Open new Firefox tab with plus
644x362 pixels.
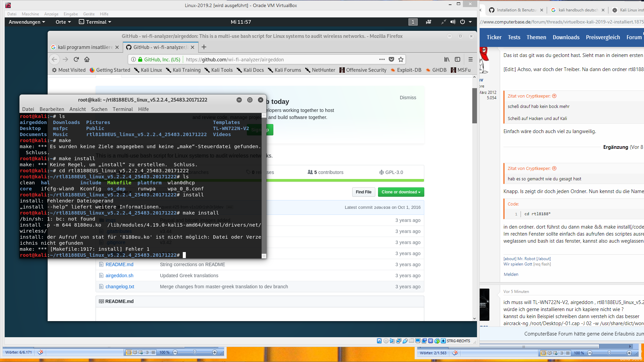(204, 47)
